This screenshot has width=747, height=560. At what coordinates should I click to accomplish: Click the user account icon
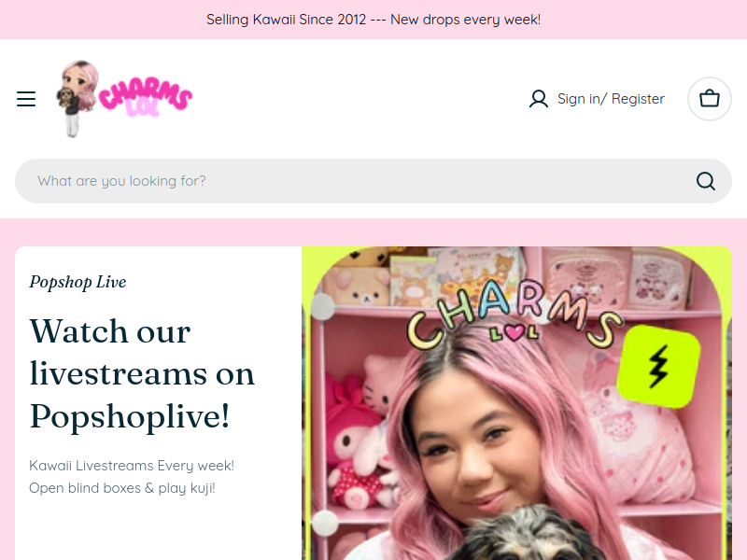pyautogui.click(x=539, y=99)
